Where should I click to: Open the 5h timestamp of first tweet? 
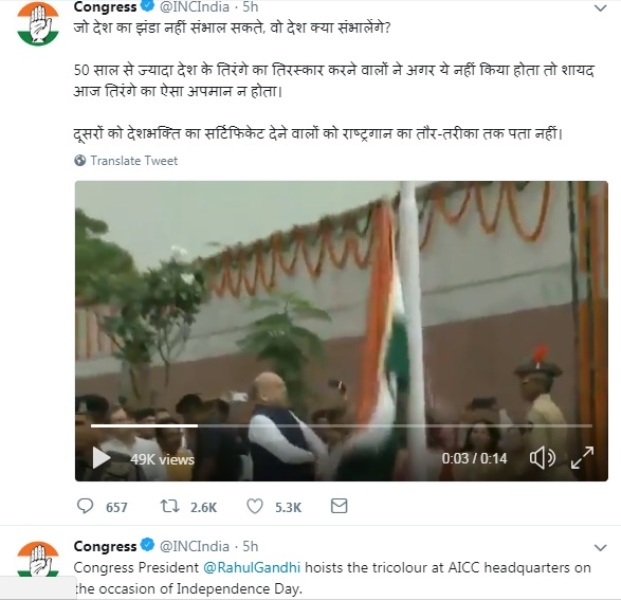[250, 7]
